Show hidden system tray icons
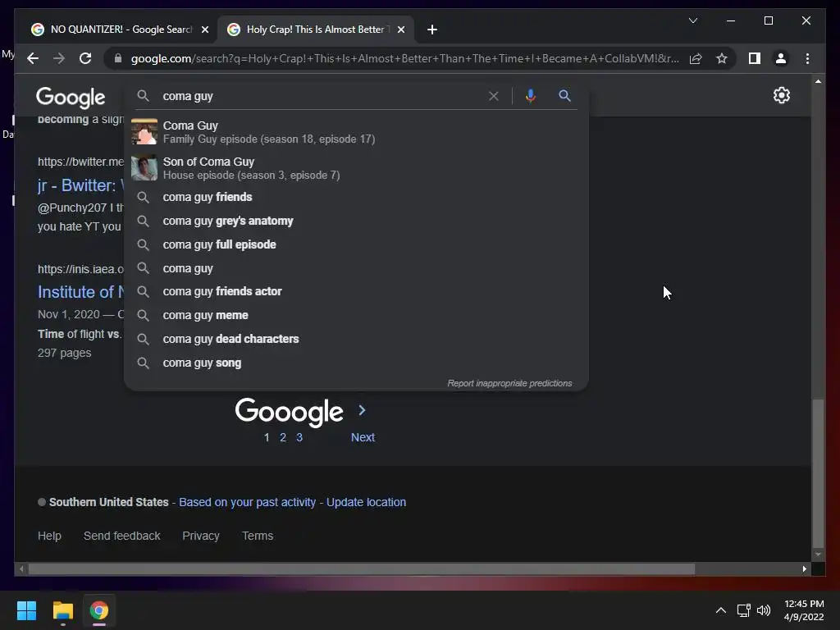Image resolution: width=840 pixels, height=630 pixels. click(x=721, y=610)
